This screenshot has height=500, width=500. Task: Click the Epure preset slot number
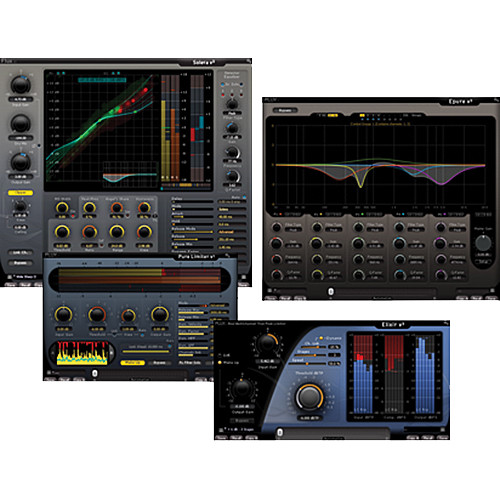pyautogui.click(x=331, y=292)
